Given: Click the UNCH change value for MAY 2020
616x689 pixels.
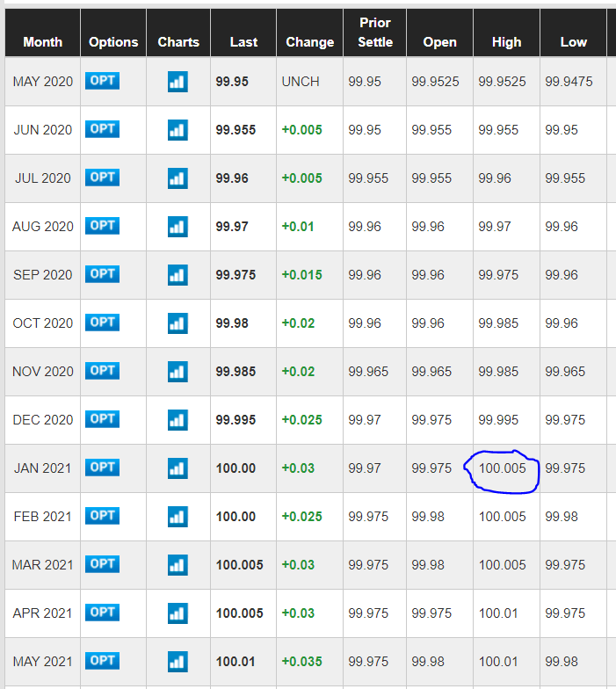Looking at the screenshot, I should coord(301,82).
